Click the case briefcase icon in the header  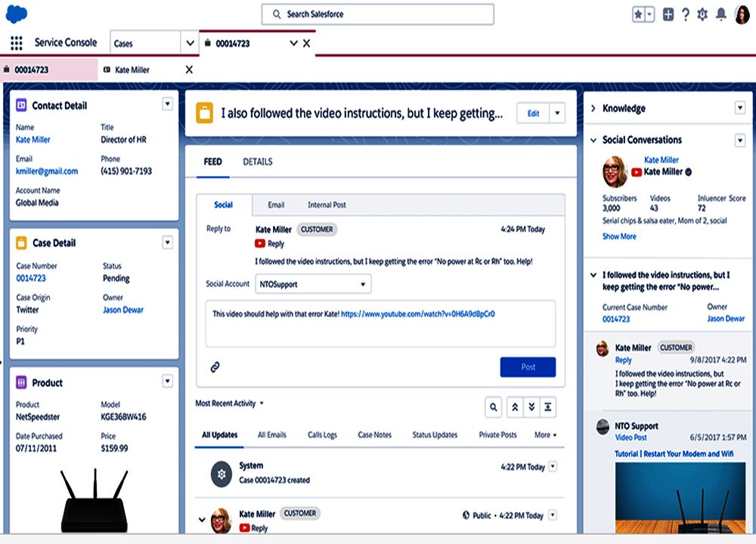pos(204,113)
